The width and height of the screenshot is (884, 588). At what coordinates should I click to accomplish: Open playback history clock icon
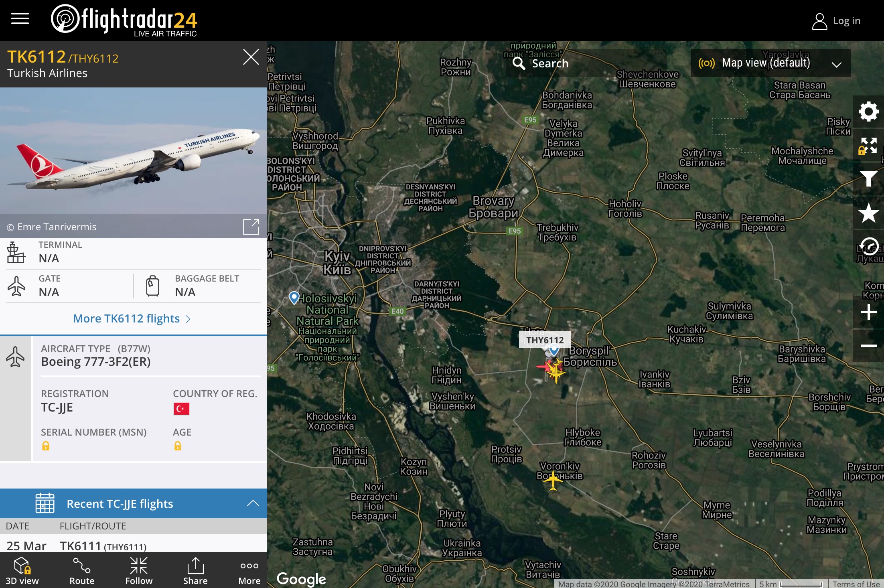coord(868,246)
